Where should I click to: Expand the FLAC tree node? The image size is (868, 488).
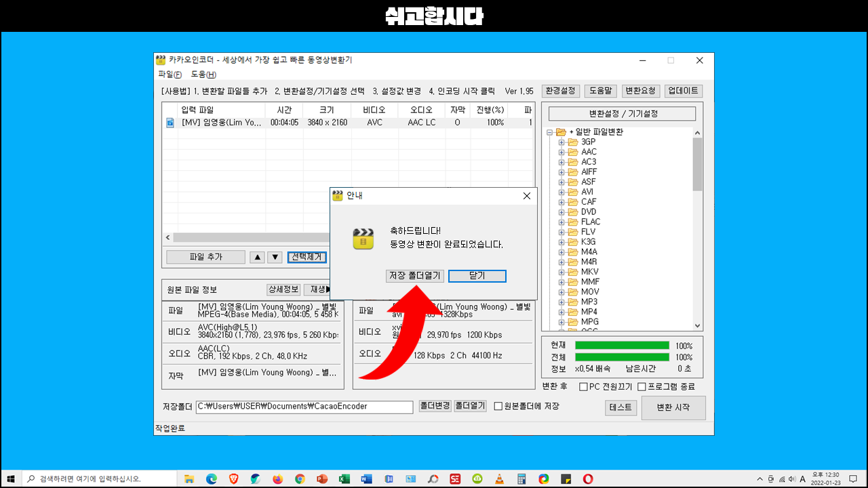click(x=561, y=222)
